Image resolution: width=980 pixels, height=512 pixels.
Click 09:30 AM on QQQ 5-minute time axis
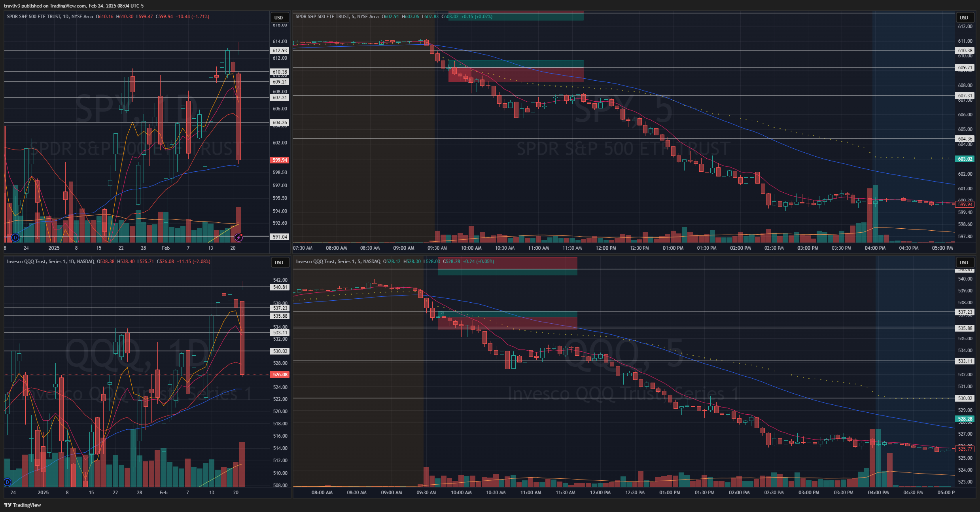426,493
